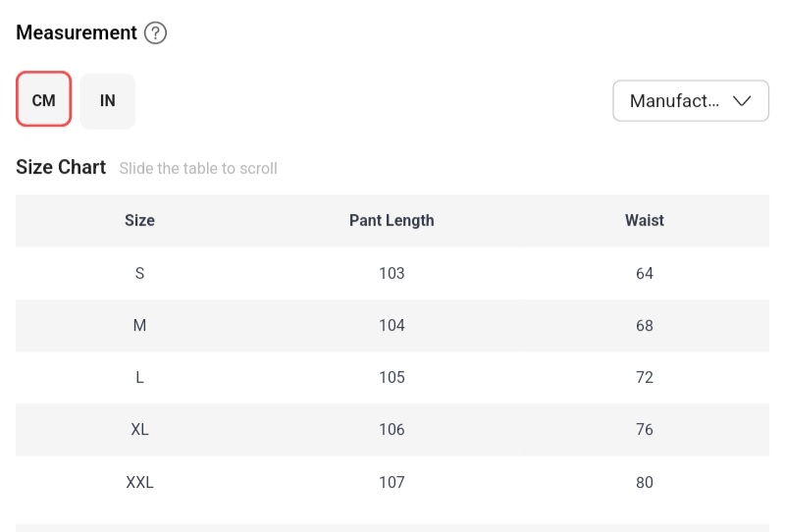Click the Size Chart heading
This screenshot has height=532, width=785.
tap(61, 168)
